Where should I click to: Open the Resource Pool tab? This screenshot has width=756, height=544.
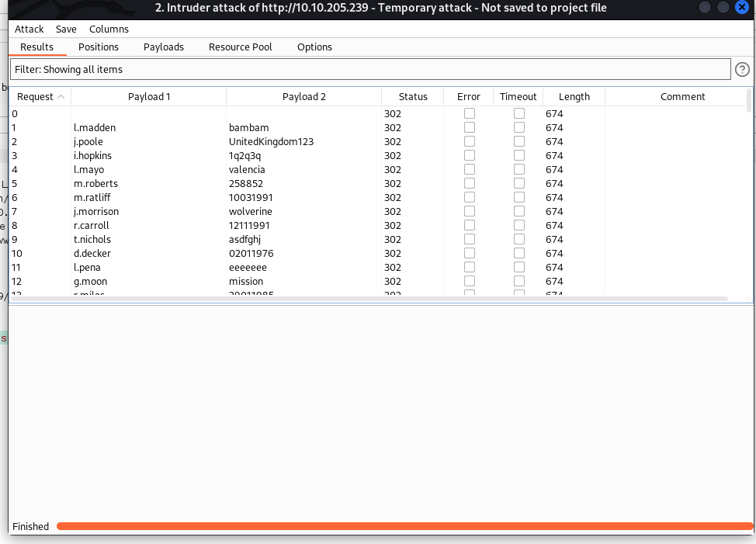[x=240, y=47]
